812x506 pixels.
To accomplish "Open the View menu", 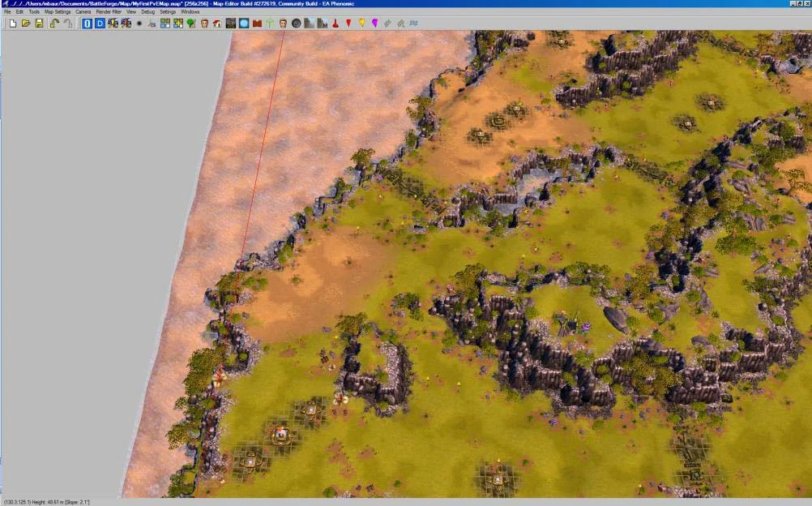I will click(x=131, y=11).
